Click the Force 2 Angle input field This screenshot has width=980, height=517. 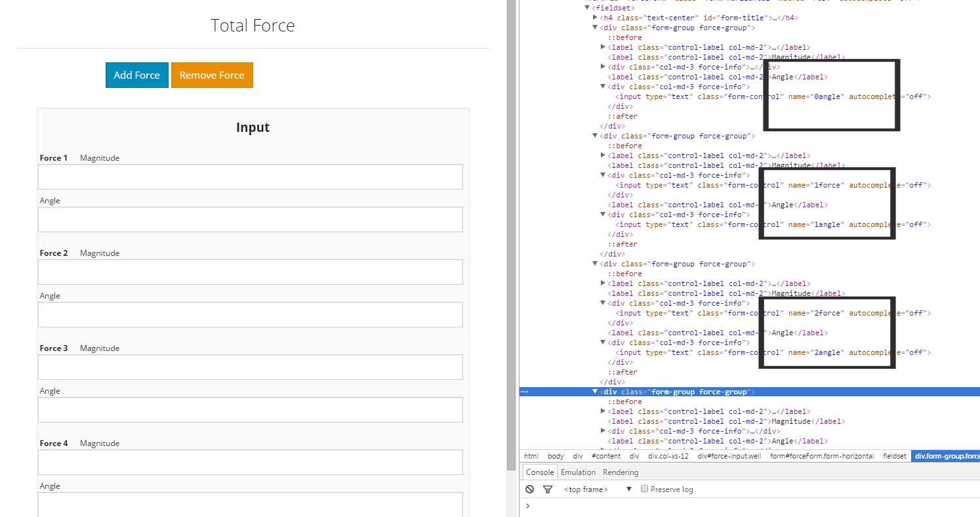251,315
